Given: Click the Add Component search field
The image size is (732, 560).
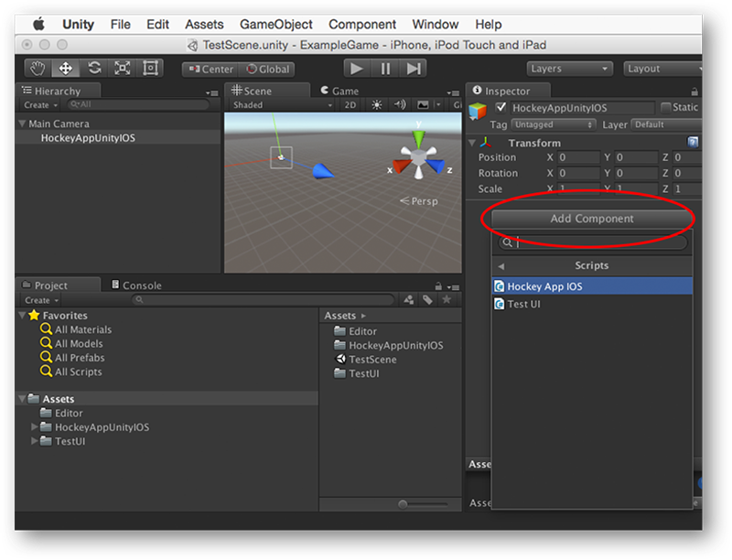Looking at the screenshot, I should (592, 242).
